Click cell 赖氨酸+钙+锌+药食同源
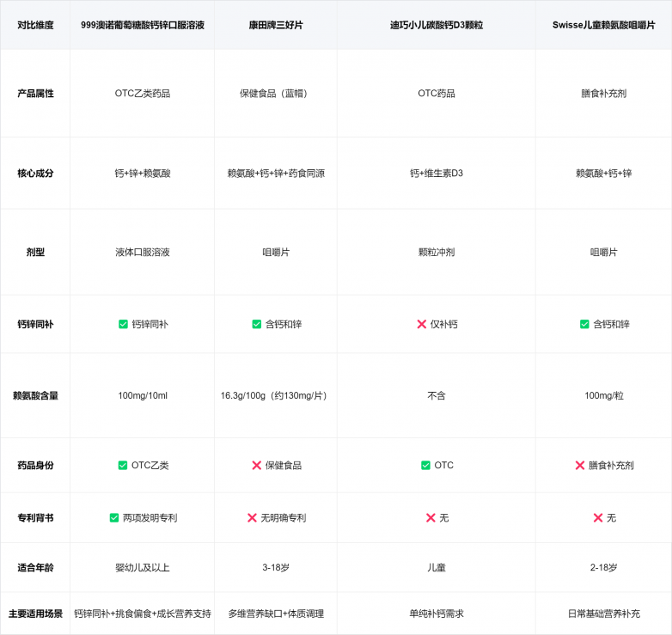This screenshot has width=672, height=635. (x=276, y=173)
